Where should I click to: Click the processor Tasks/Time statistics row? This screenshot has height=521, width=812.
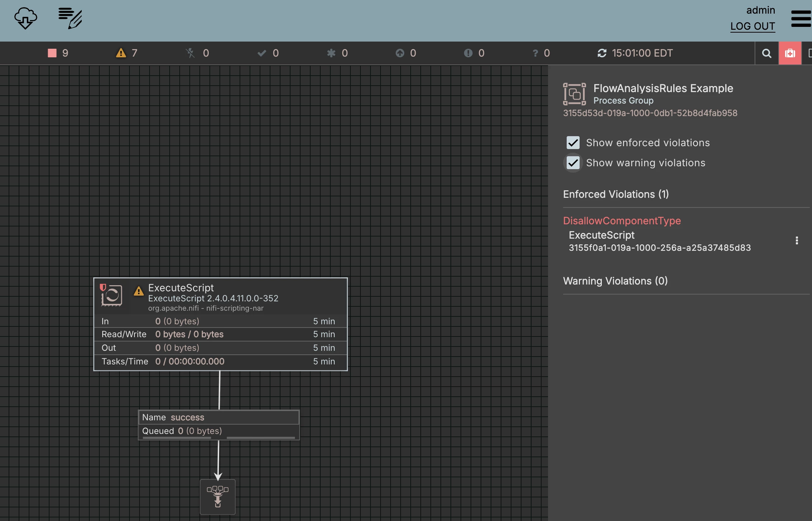tap(220, 362)
